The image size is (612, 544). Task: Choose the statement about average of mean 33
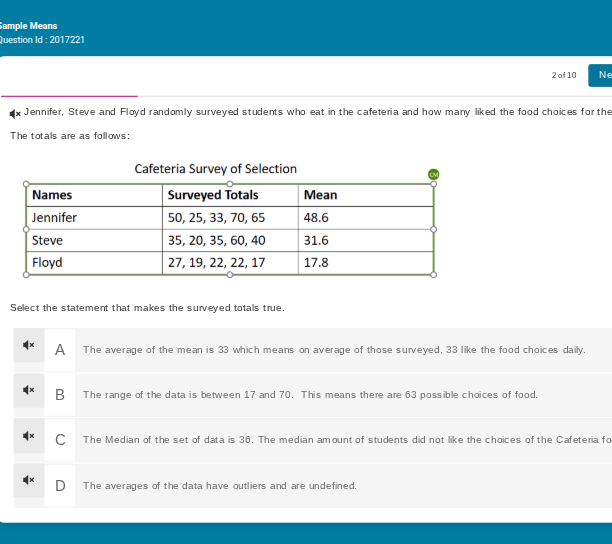(334, 350)
